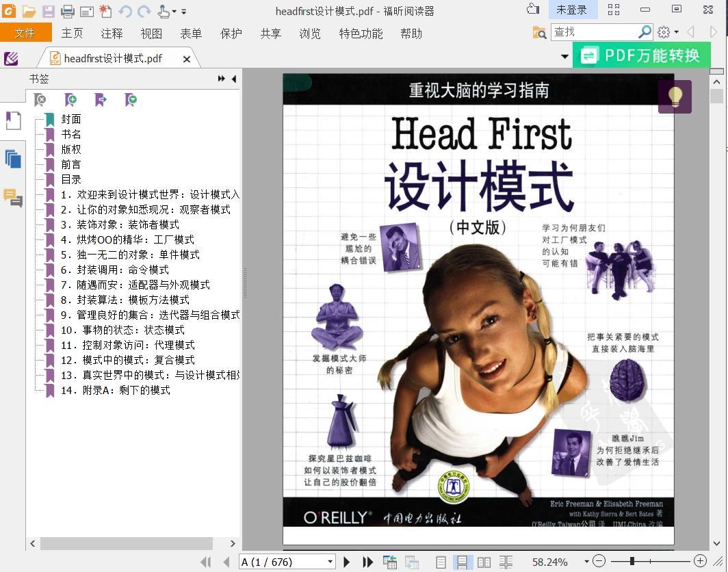Open a file using the folder icon
Image resolution: width=728 pixels, height=572 pixels.
pyautogui.click(x=29, y=11)
